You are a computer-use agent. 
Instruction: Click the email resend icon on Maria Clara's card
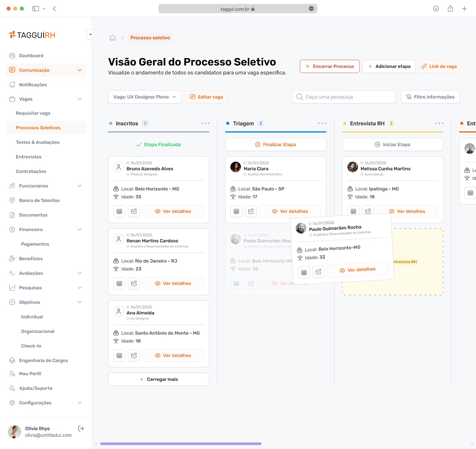(251, 211)
